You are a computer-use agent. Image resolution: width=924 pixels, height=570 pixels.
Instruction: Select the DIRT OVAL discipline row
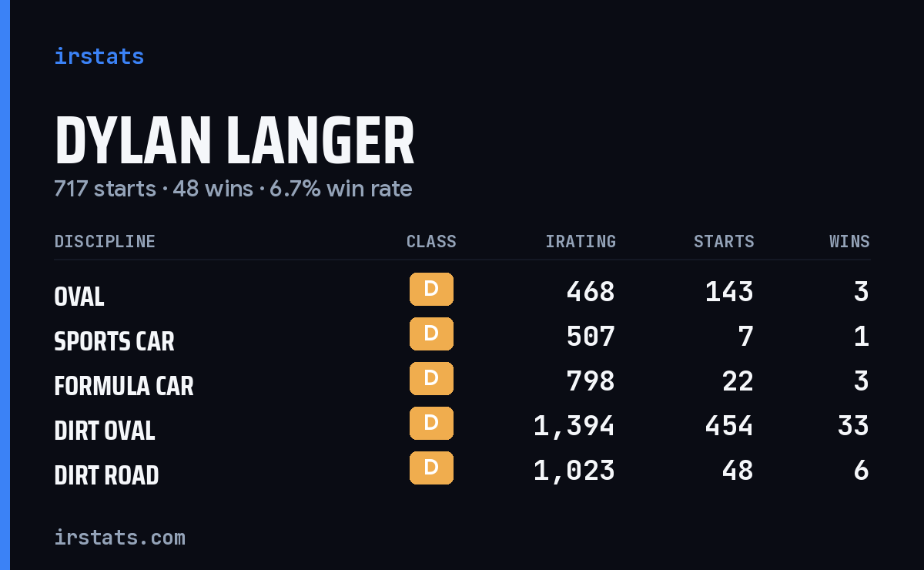pyautogui.click(x=462, y=426)
